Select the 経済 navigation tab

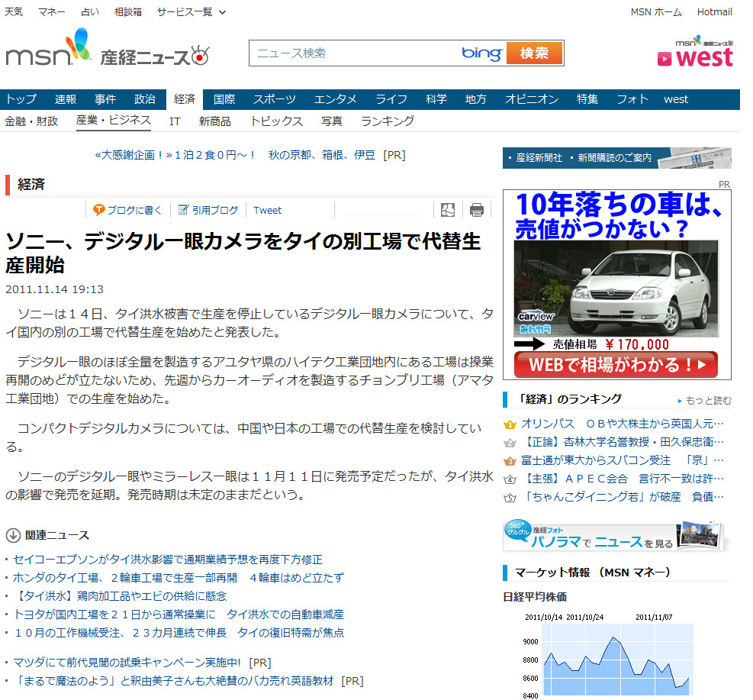click(185, 99)
